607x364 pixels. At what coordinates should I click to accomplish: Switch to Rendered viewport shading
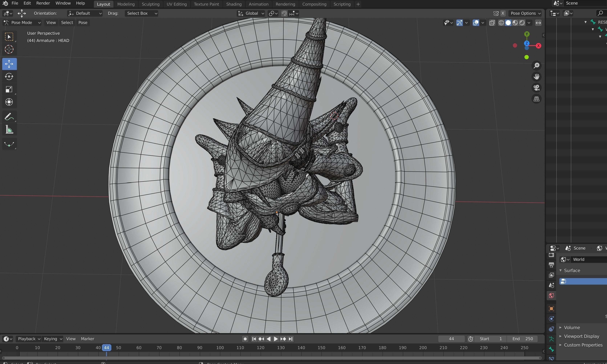(522, 23)
